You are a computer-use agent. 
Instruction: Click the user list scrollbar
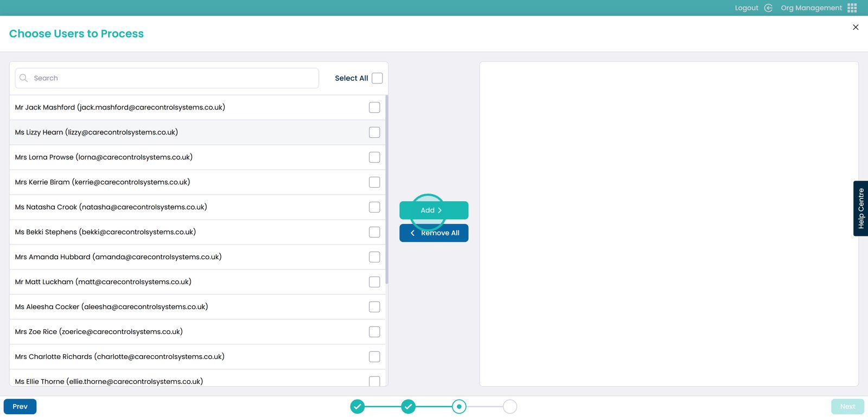point(387,190)
